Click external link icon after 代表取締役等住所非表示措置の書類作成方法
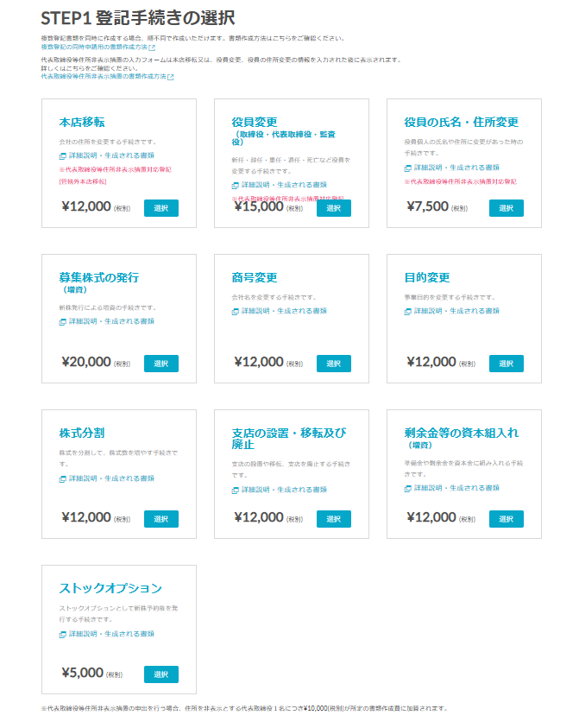The image size is (579, 728). 171,77
